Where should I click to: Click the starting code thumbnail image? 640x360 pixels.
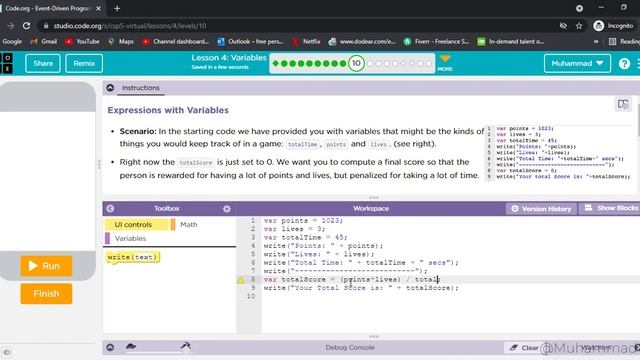click(x=559, y=153)
